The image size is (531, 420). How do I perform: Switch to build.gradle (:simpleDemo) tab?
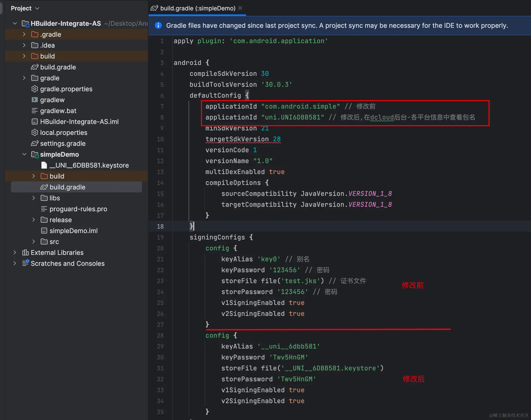pos(197,8)
